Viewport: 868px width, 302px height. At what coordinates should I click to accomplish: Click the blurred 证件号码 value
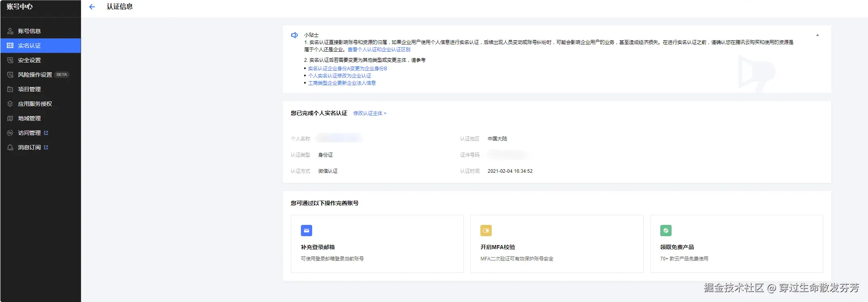[507, 155]
